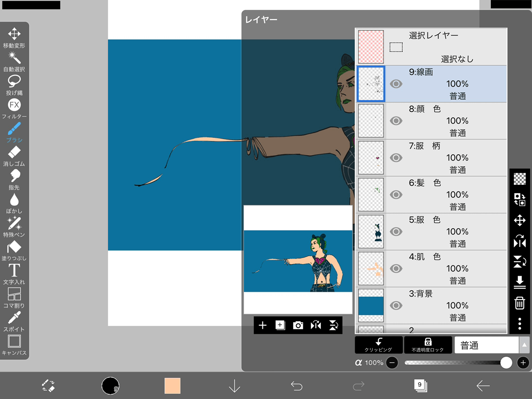
Task: Select the 移動変形 transform tool
Action: coord(14,38)
